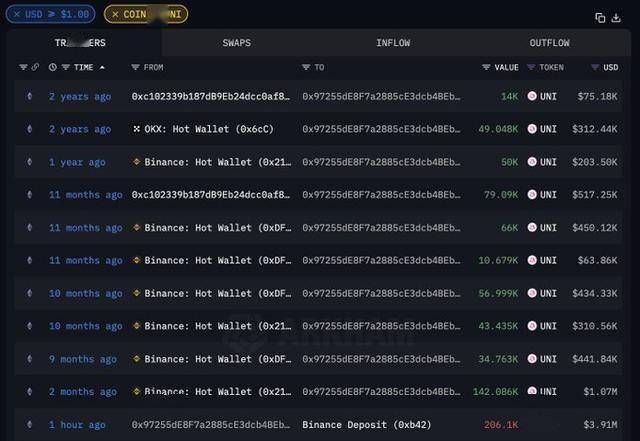Click UNI token icon on $441.84K row

coord(532,359)
